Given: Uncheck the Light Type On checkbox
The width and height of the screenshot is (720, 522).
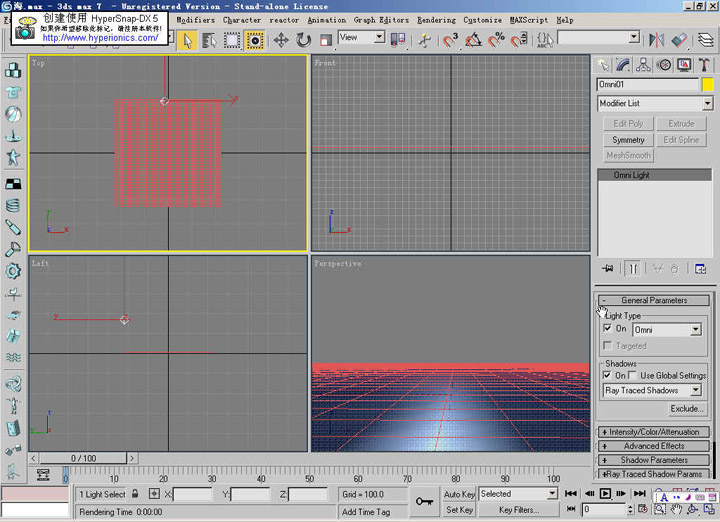Looking at the screenshot, I should pyautogui.click(x=608, y=329).
